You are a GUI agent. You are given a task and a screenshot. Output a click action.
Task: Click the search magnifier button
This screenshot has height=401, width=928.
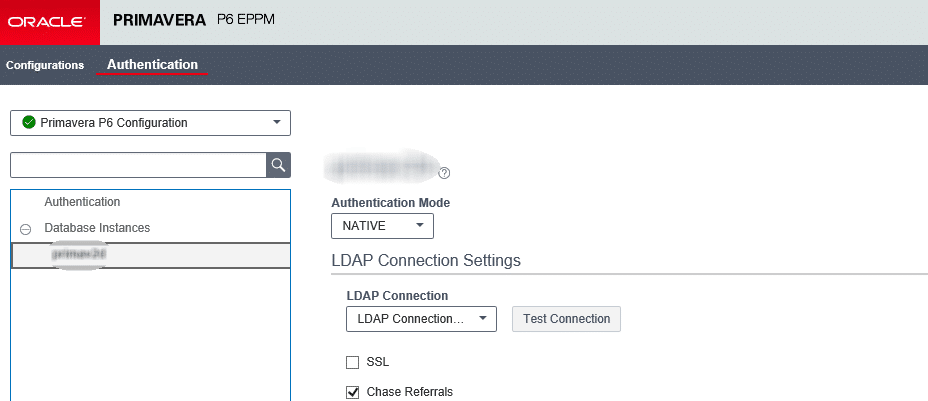point(278,165)
